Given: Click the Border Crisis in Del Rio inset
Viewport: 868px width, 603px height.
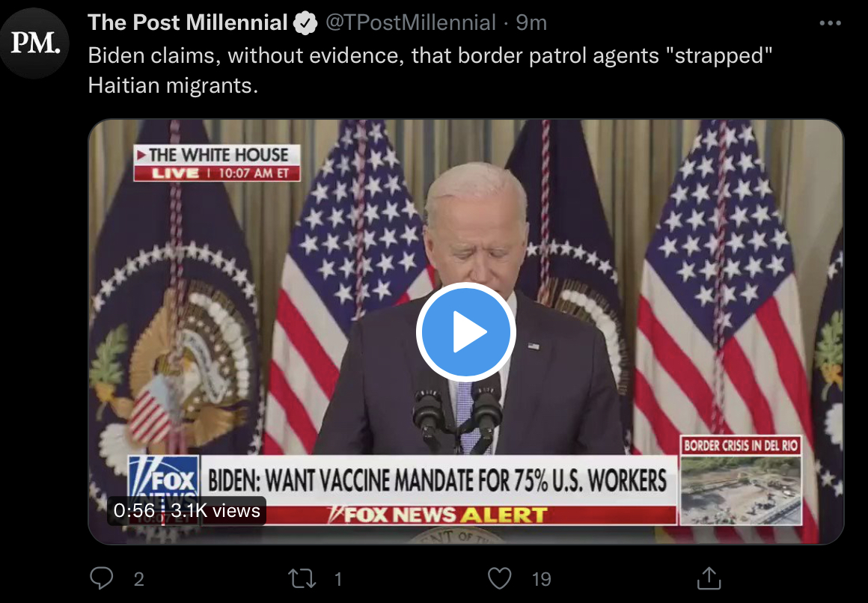Looking at the screenshot, I should [741, 480].
